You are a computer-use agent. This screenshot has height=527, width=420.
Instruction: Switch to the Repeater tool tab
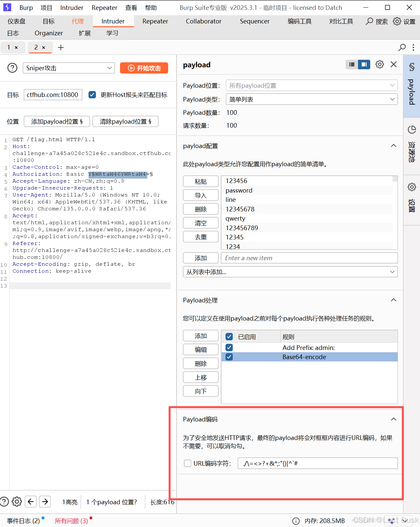(155, 21)
